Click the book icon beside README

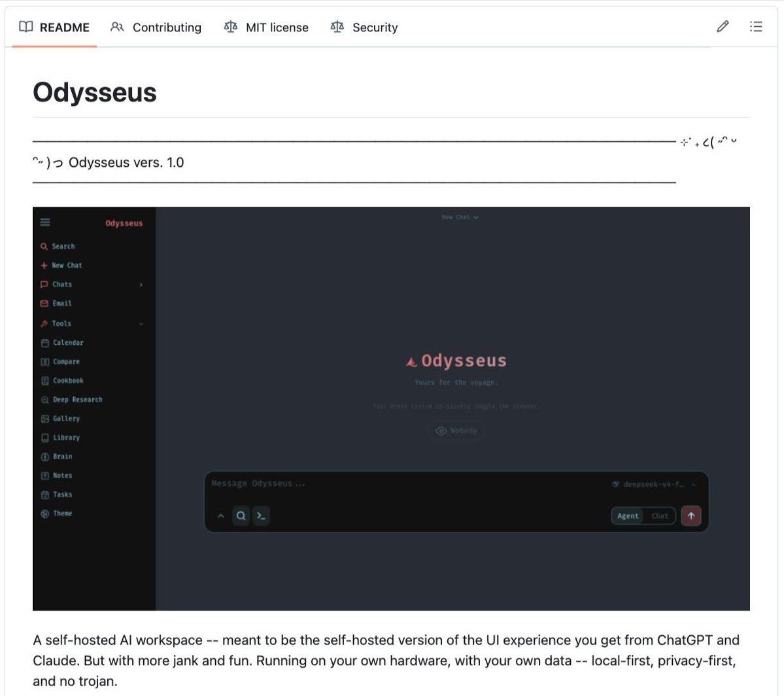[26, 27]
